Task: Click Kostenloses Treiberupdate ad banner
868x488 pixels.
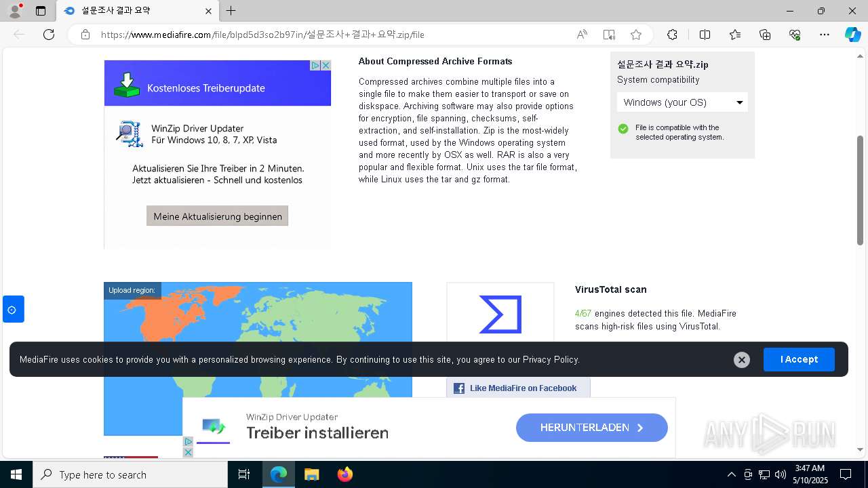Action: (x=218, y=83)
